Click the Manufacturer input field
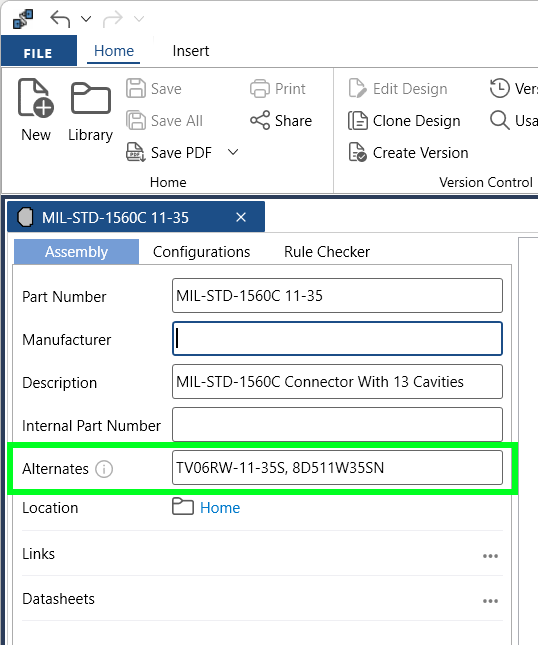 pos(337,339)
